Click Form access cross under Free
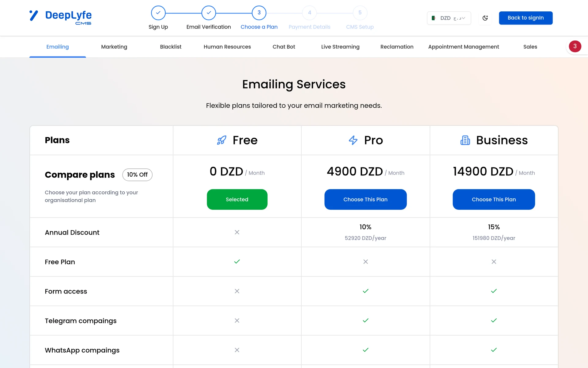Viewport: 588px width, 368px height. [237, 291]
